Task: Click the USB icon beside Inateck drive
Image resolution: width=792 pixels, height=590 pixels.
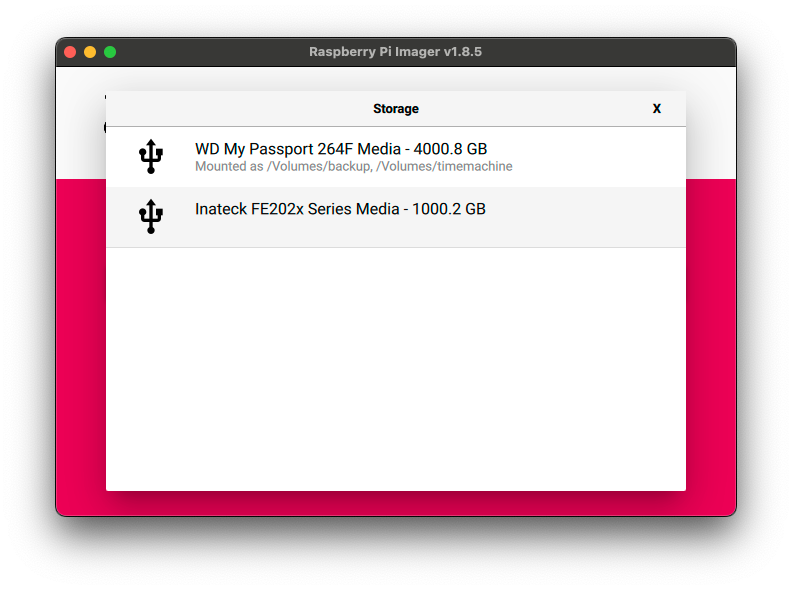Action: [150, 216]
